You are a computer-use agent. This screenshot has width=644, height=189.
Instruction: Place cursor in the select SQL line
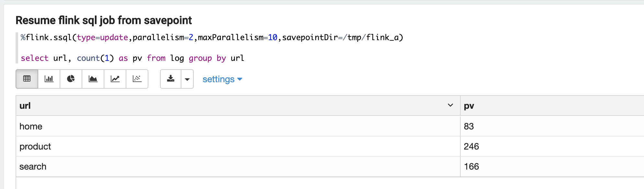pos(132,58)
